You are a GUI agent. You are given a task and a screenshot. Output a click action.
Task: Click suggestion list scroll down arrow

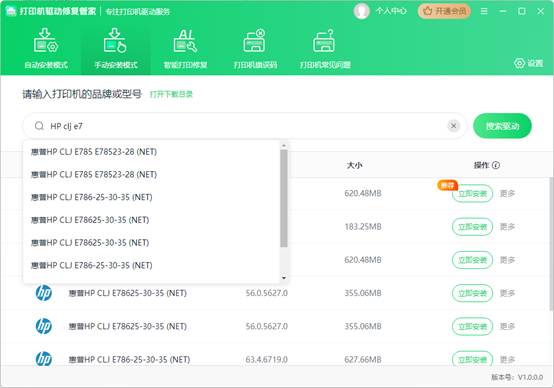(x=284, y=278)
